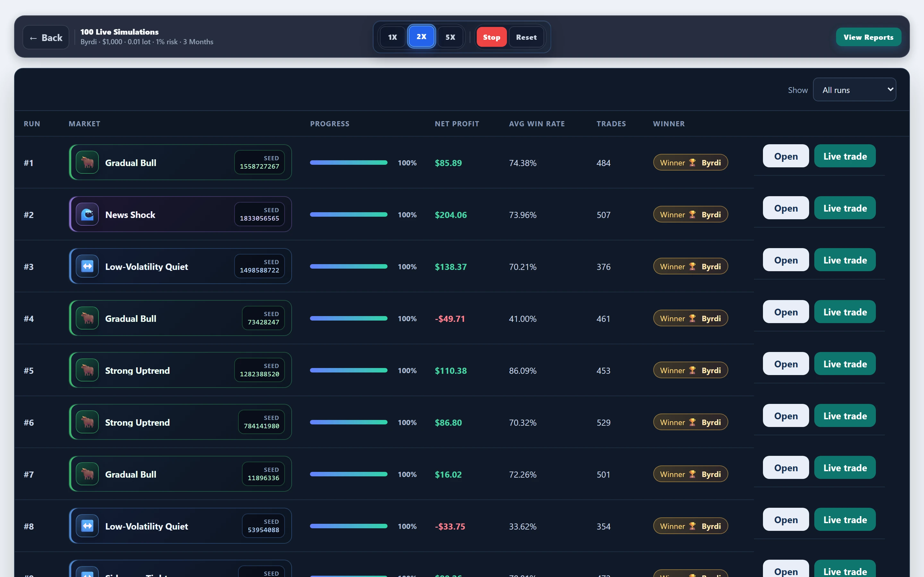924x577 pixels.
Task: Select the 2X speed option
Action: coord(422,37)
